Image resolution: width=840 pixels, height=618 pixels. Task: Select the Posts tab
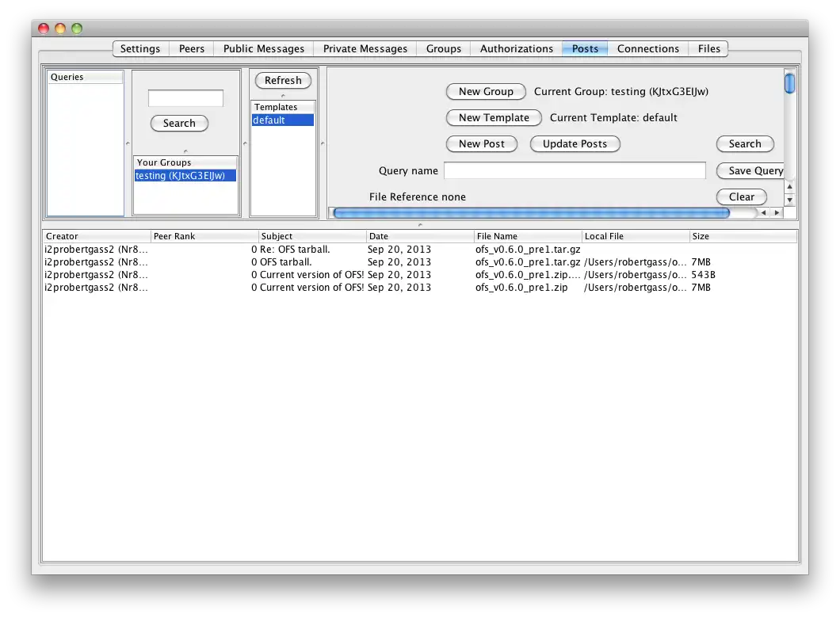[x=585, y=49]
